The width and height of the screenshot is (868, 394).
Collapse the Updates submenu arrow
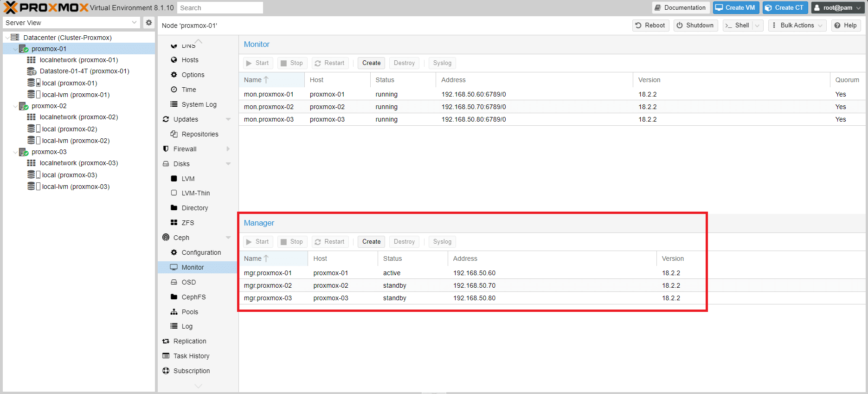228,119
